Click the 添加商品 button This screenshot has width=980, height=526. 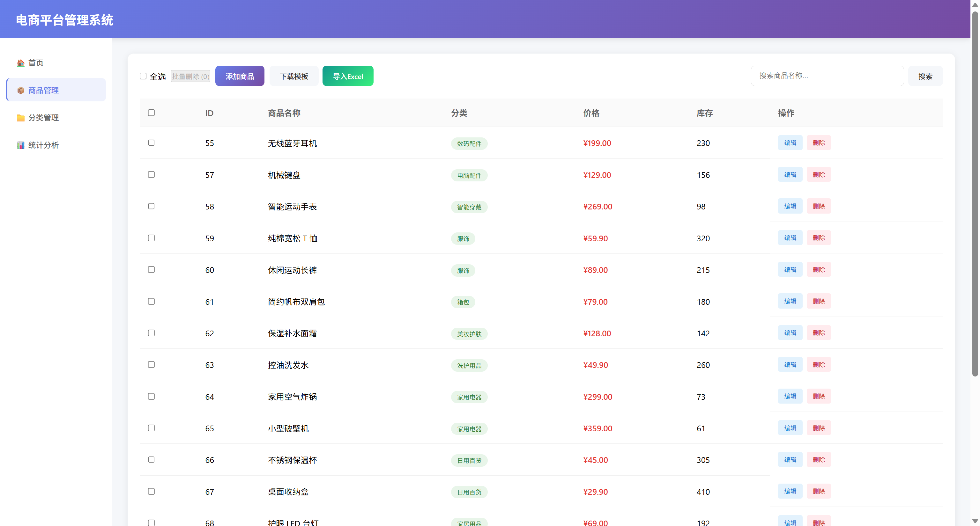coord(240,76)
